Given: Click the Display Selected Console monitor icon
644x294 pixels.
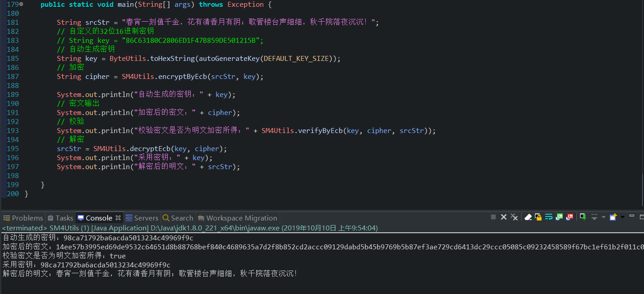Looking at the screenshot, I should [594, 217].
